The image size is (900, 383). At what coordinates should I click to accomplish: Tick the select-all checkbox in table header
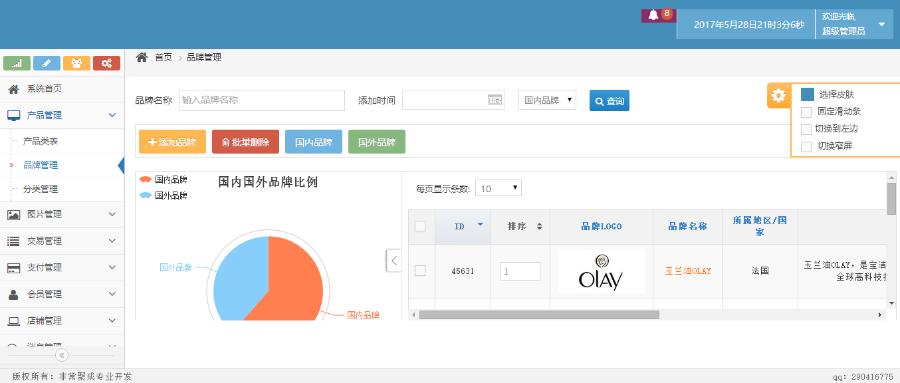(x=420, y=226)
